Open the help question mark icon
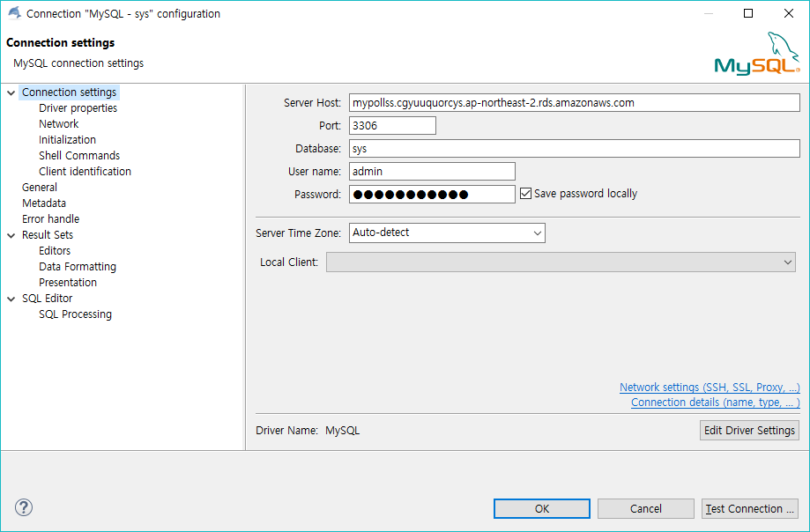The image size is (810, 532). 24,507
